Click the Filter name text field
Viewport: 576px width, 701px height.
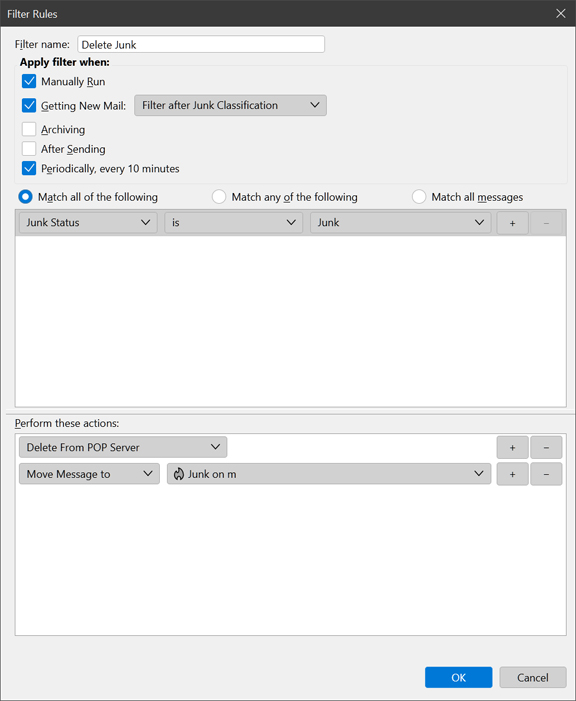(x=201, y=44)
